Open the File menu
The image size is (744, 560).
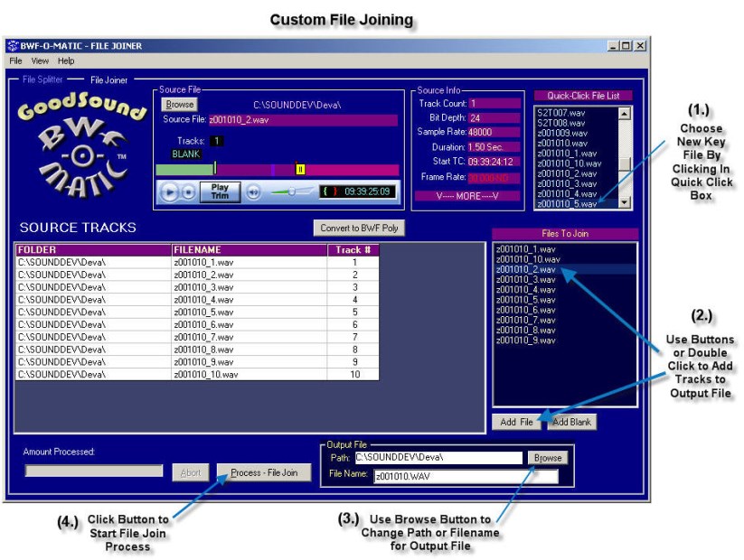coord(15,61)
